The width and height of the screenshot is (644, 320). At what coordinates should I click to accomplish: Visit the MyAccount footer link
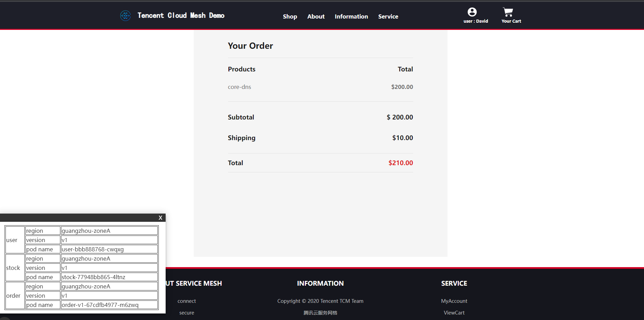coord(454,301)
